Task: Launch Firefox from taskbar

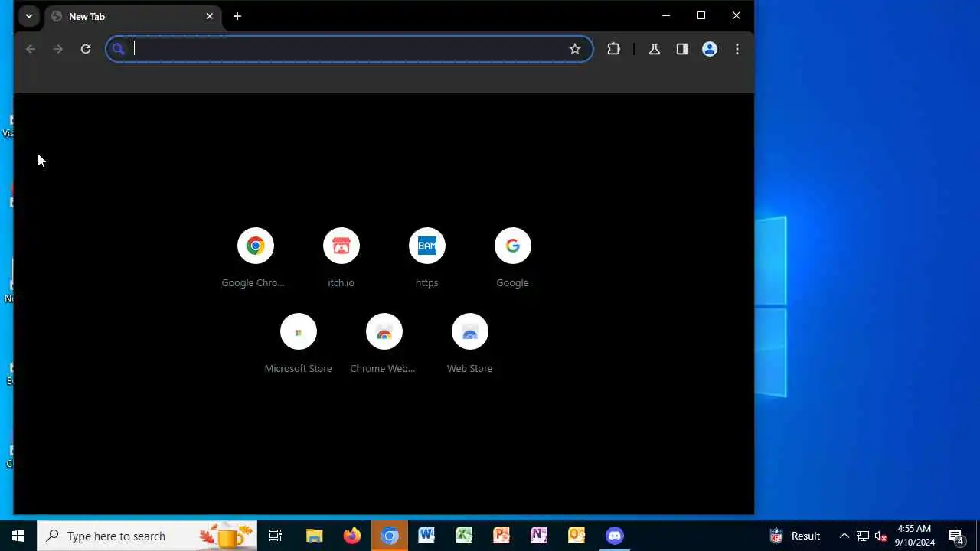Action: click(351, 536)
